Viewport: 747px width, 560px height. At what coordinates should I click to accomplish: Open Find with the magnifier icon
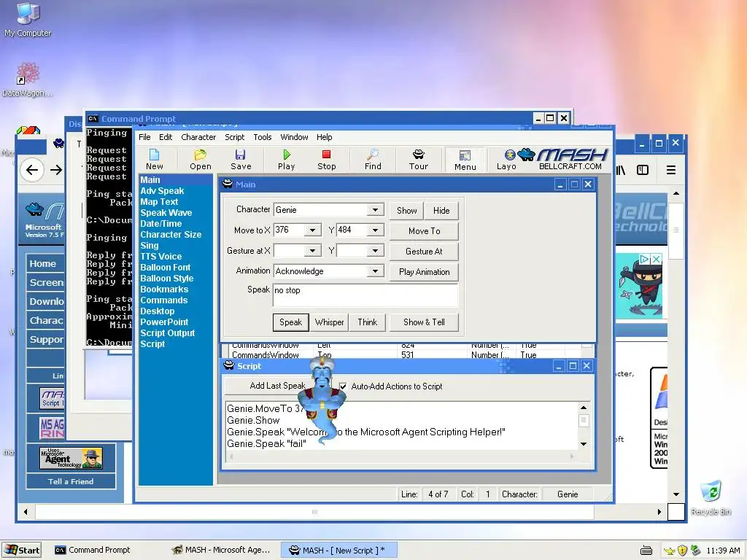click(373, 159)
